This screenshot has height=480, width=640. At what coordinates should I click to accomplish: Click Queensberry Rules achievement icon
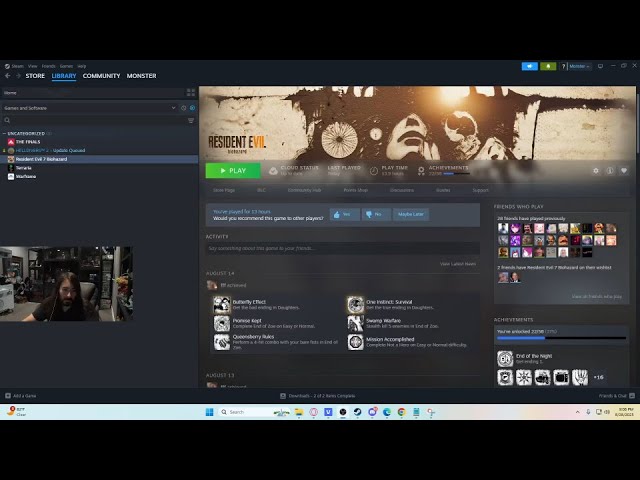point(222,342)
